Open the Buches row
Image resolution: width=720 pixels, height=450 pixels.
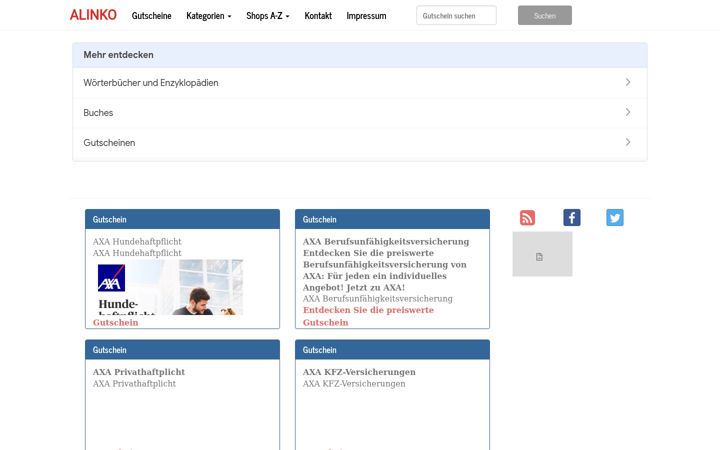pyautogui.click(x=360, y=113)
